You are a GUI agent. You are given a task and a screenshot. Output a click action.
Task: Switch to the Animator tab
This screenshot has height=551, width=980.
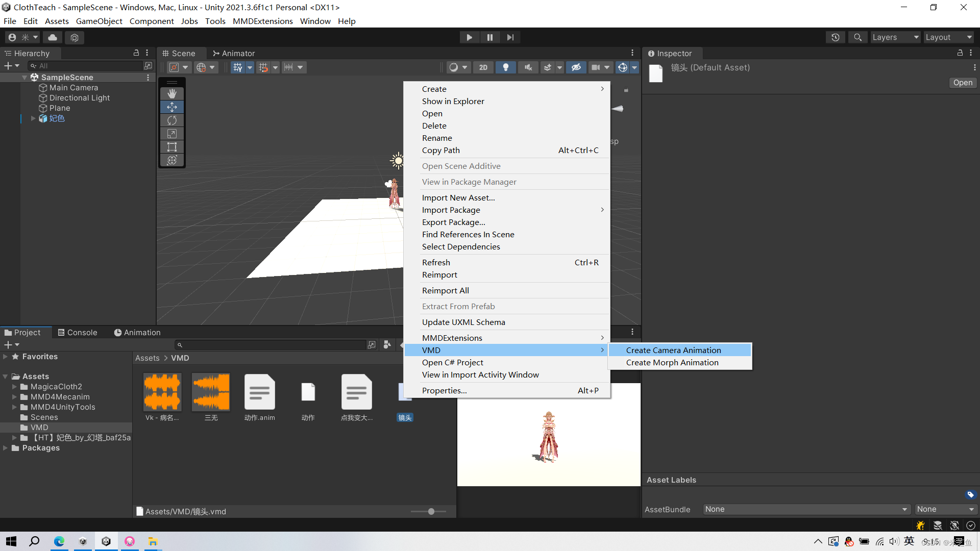pos(234,53)
